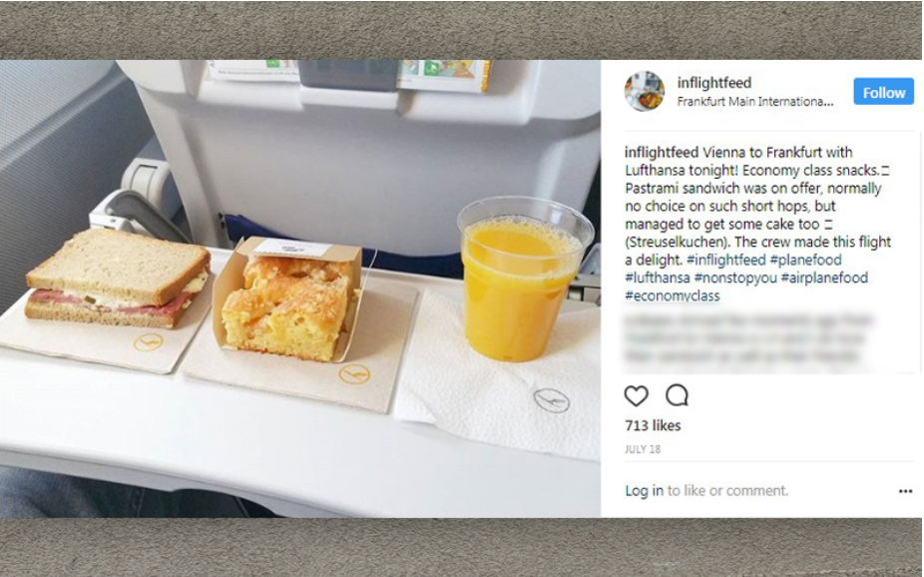The image size is (924, 577).
Task: Open the #inflightfeed hashtag
Action: [x=726, y=260]
